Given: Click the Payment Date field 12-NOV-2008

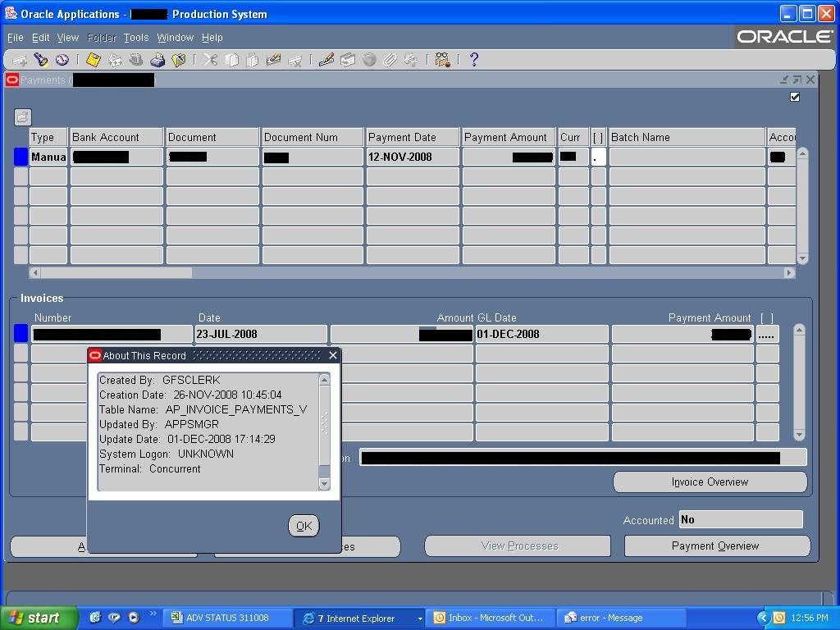Looking at the screenshot, I should (412, 157).
